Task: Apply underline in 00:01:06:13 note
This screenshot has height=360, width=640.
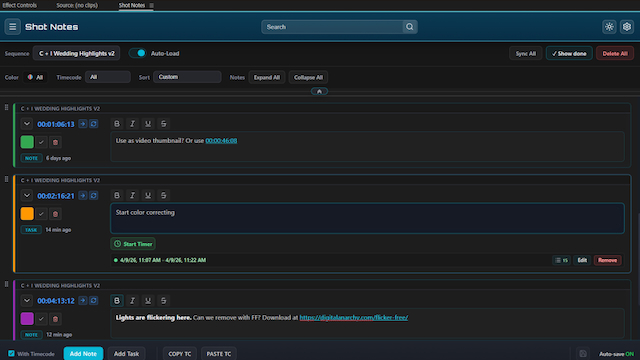Action: tap(148, 124)
